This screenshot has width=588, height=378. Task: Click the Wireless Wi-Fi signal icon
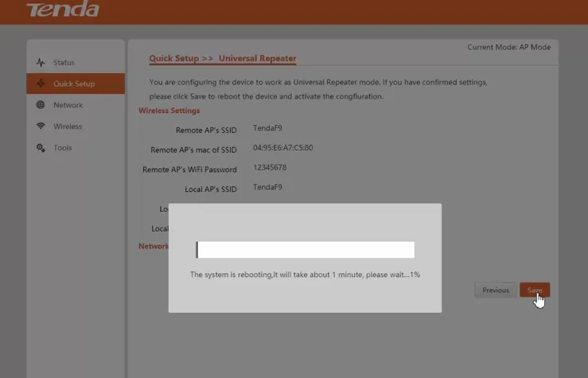41,127
